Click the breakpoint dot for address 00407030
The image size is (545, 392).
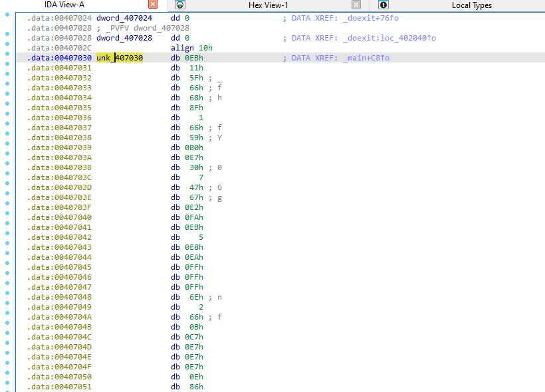click(x=7, y=54)
